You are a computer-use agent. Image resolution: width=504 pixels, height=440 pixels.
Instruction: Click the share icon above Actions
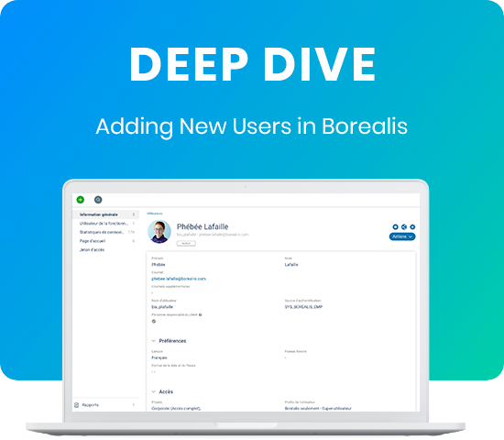tap(404, 226)
